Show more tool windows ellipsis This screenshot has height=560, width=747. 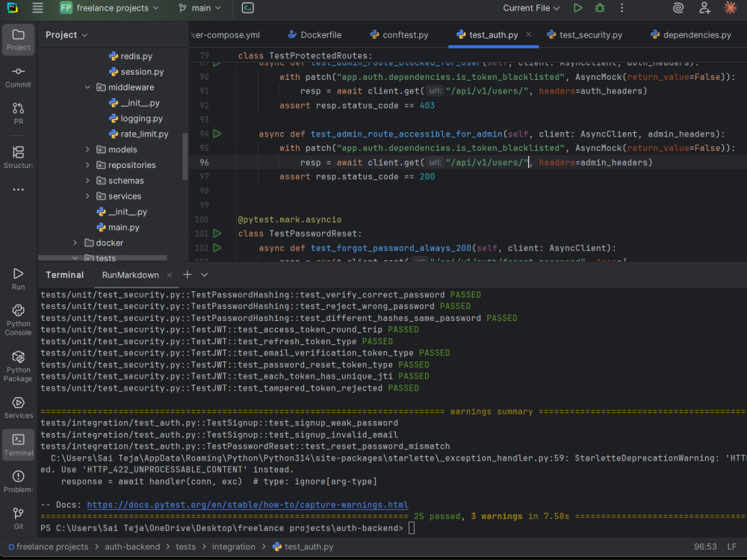click(x=18, y=190)
